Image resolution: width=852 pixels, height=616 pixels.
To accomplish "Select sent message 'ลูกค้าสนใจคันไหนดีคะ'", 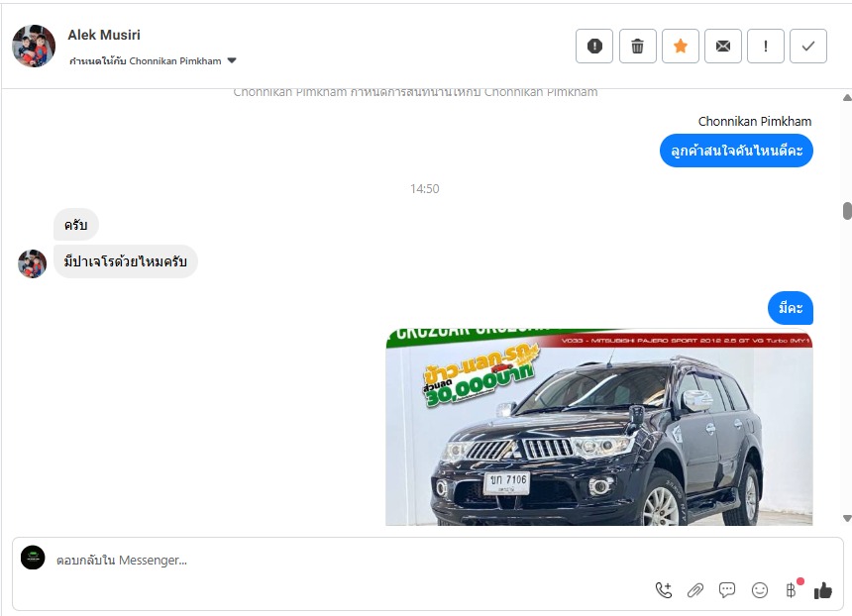I will coord(736,151).
